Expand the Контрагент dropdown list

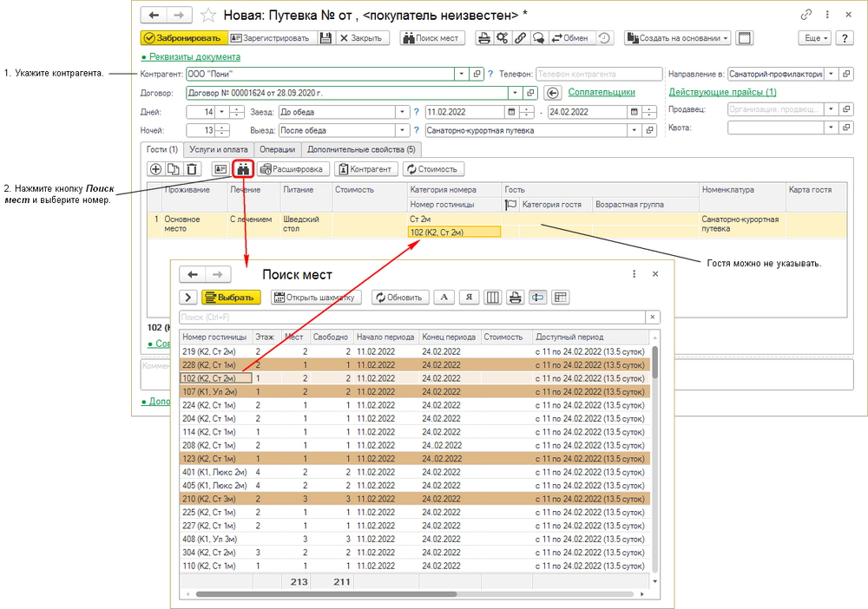[x=462, y=75]
